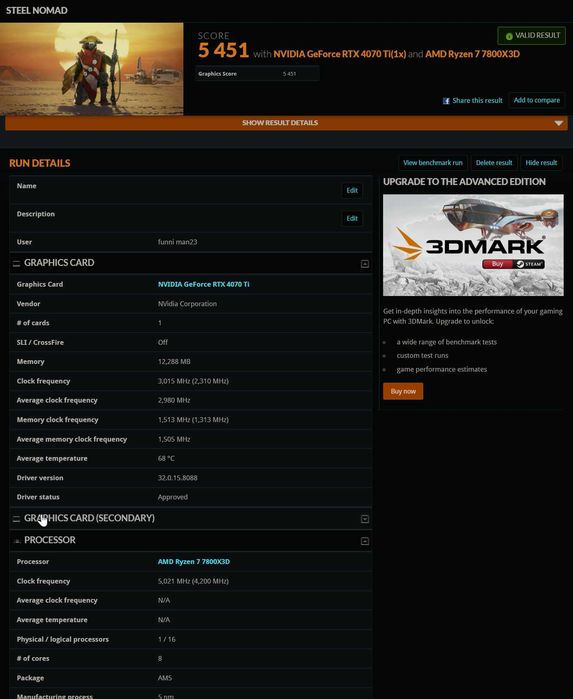
Task: Open View benchmark run
Action: (x=433, y=163)
